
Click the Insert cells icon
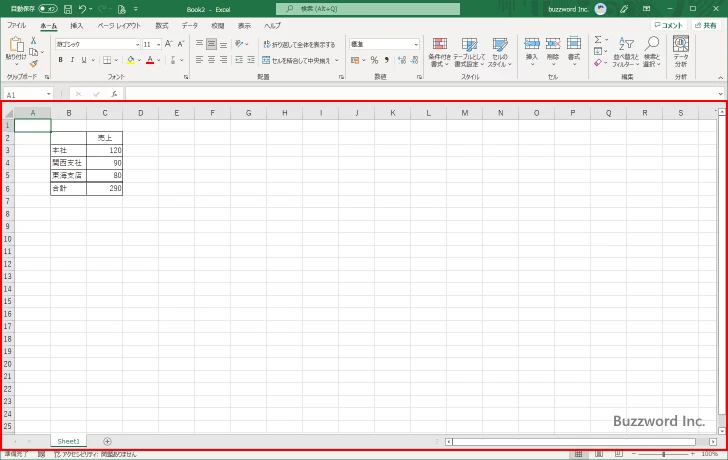click(x=532, y=44)
